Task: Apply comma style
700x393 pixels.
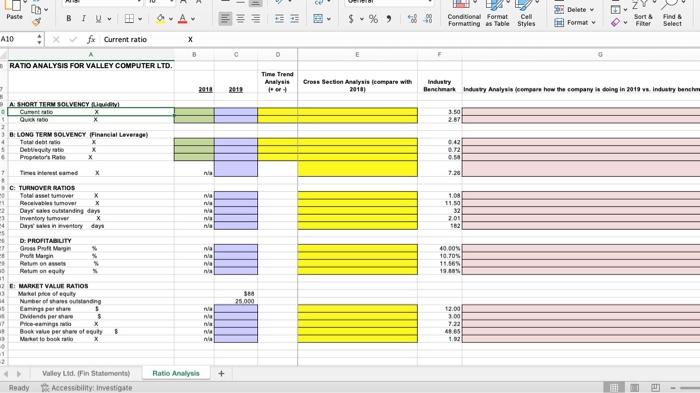Action: (389, 19)
